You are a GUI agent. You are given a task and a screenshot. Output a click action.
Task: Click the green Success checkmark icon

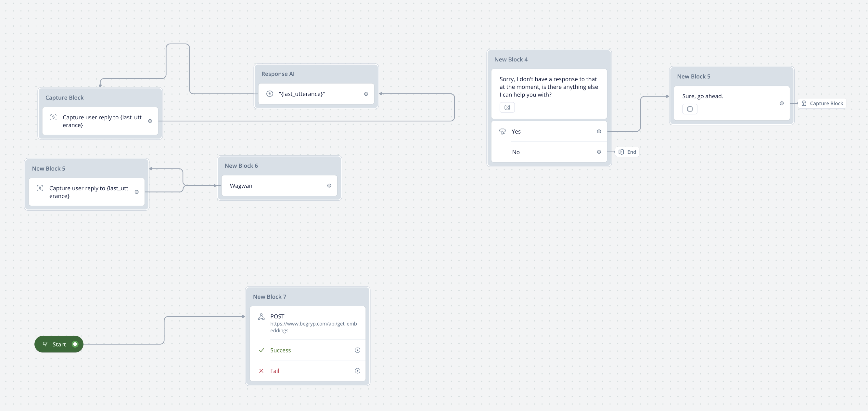click(261, 350)
